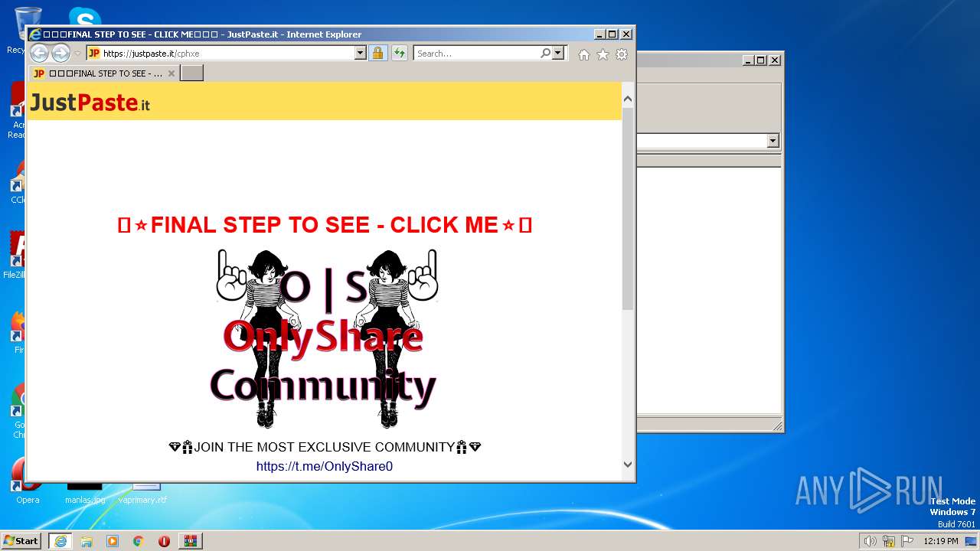980x551 pixels.
Task: Maximize the Internet Explorer window
Action: click(x=612, y=34)
